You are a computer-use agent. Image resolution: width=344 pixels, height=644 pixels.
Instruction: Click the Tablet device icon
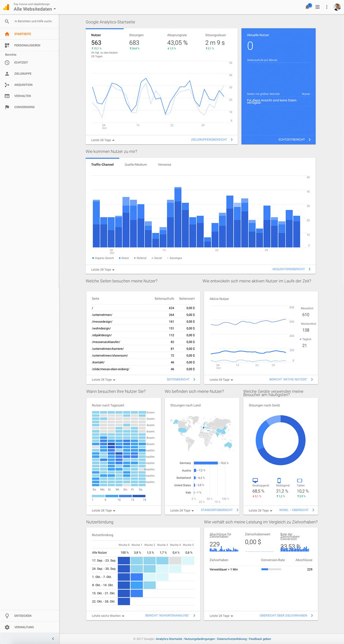300,480
